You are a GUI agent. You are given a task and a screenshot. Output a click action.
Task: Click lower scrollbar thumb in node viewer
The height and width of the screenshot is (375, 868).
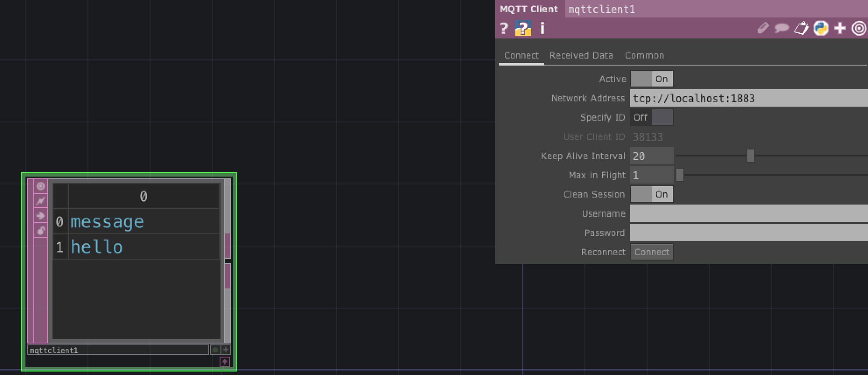(227, 276)
